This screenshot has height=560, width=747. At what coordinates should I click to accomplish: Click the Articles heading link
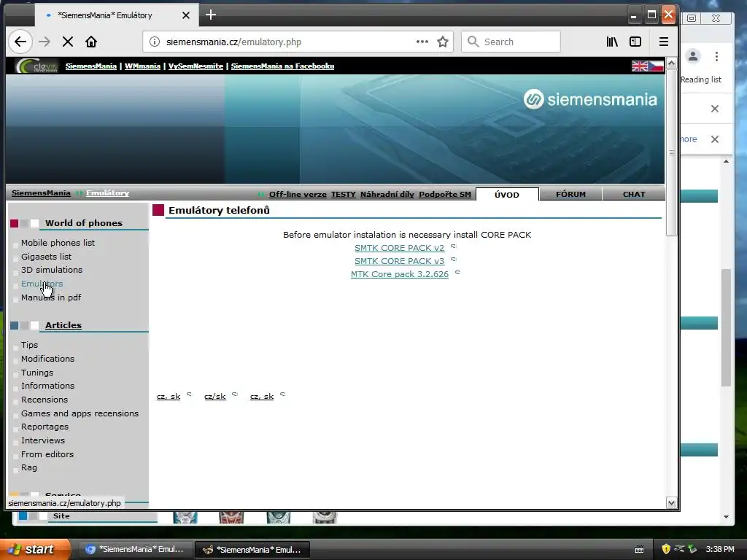pos(63,325)
